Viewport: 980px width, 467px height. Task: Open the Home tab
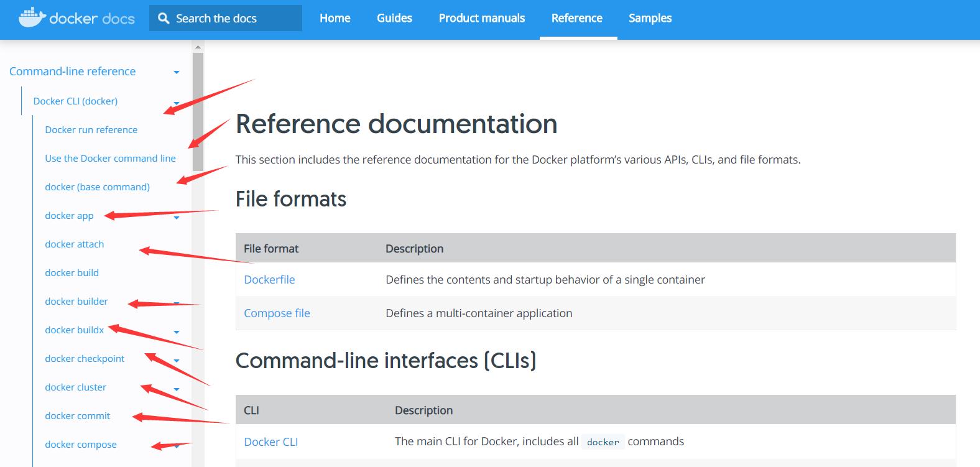pyautogui.click(x=335, y=19)
